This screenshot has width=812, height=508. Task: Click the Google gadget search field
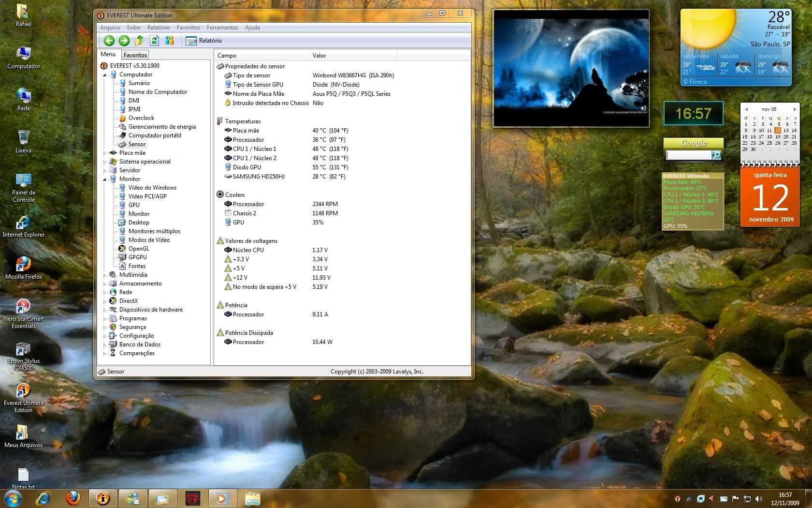click(688, 155)
